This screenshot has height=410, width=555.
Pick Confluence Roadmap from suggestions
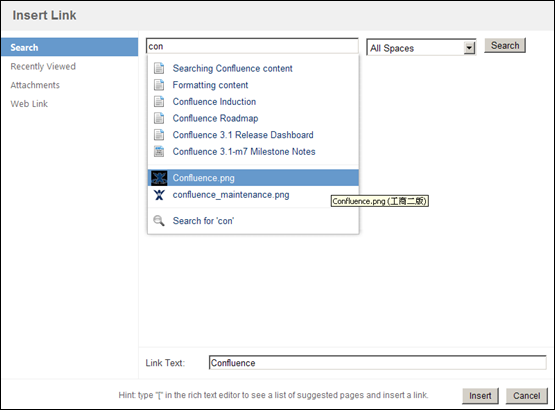coord(253,118)
